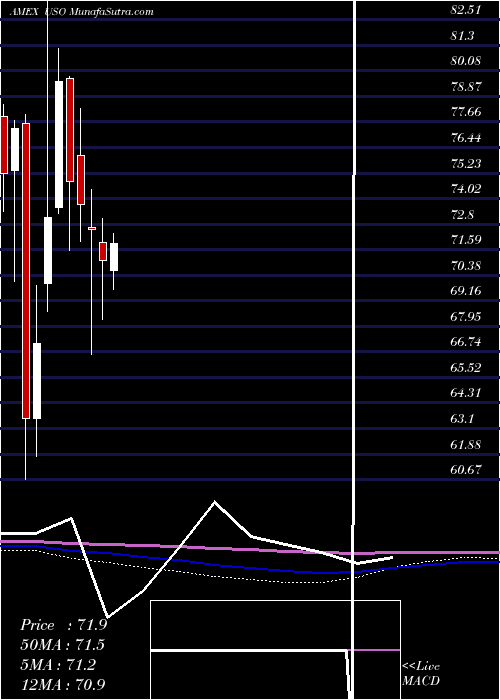Viewport: 500px width, 700px height.
Task: Click the 'Price : 71.9' readout
Action: pyautogui.click(x=63, y=625)
